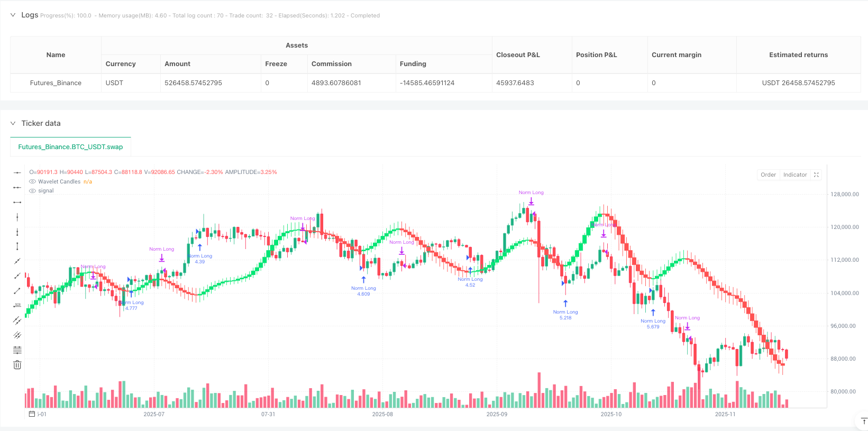Image resolution: width=868 pixels, height=431 pixels.
Task: Select the price channel line tool
Action: 17,320
